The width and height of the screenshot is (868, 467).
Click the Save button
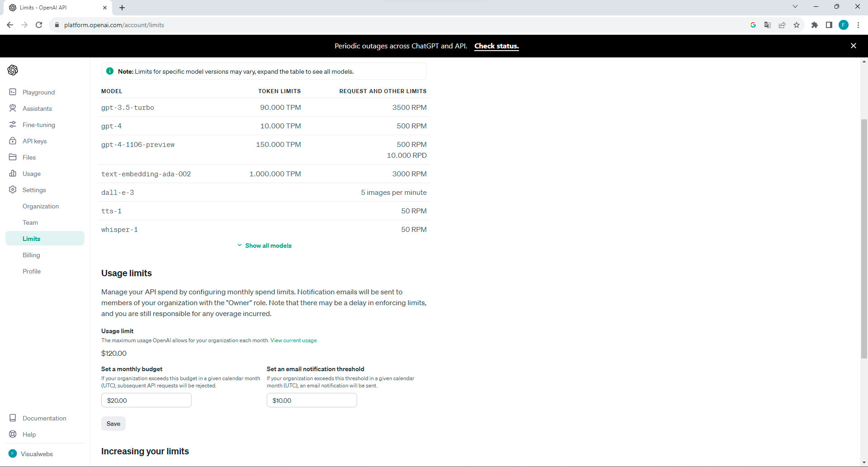pos(113,424)
